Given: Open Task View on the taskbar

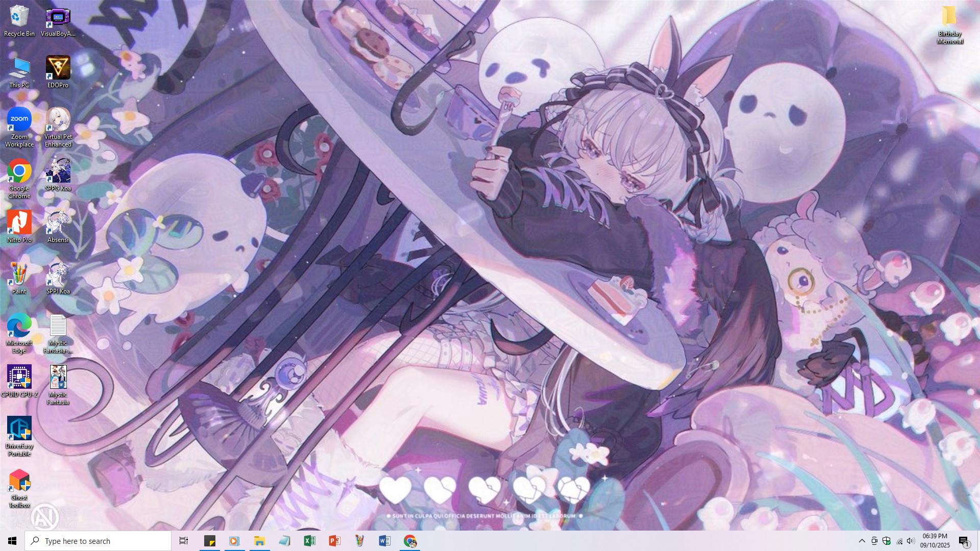Looking at the screenshot, I should click(x=184, y=541).
